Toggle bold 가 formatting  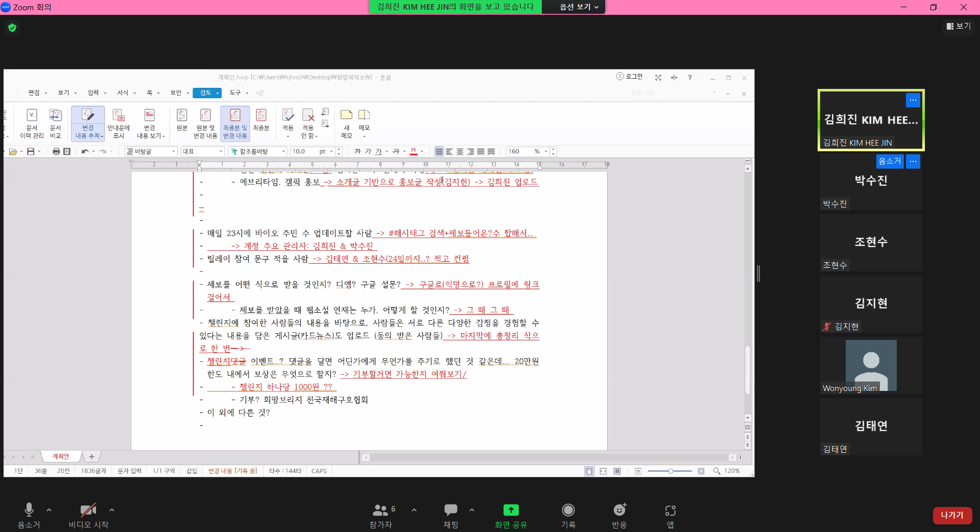[x=357, y=151]
